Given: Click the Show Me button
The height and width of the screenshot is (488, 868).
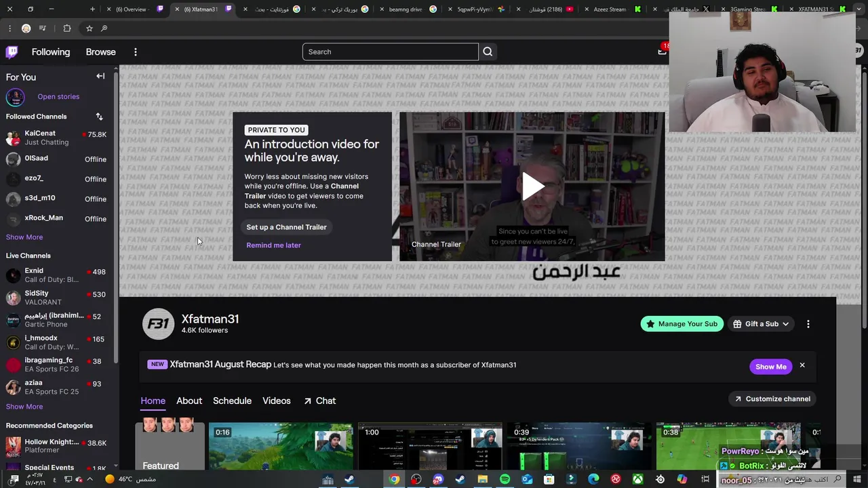Looking at the screenshot, I should pos(771,367).
